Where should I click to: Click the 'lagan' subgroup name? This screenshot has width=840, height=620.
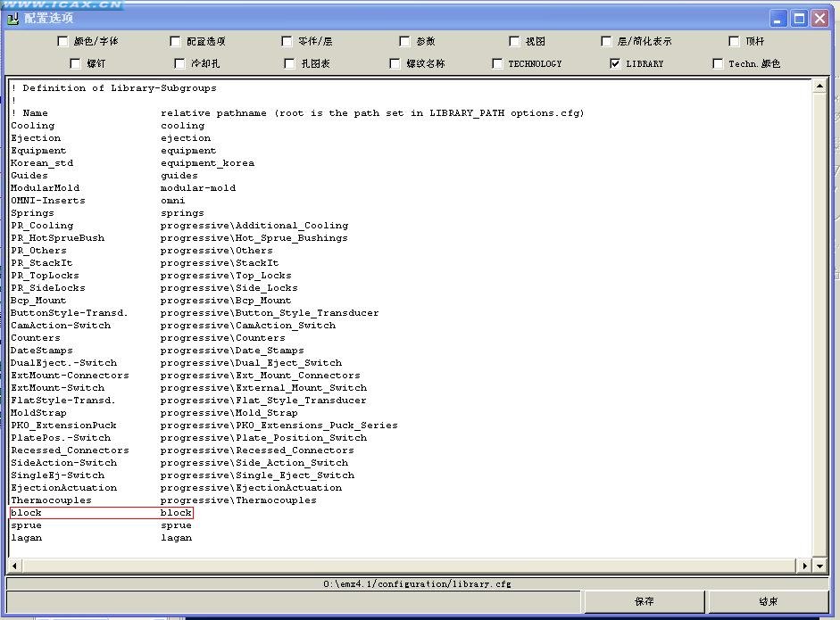(x=26, y=538)
